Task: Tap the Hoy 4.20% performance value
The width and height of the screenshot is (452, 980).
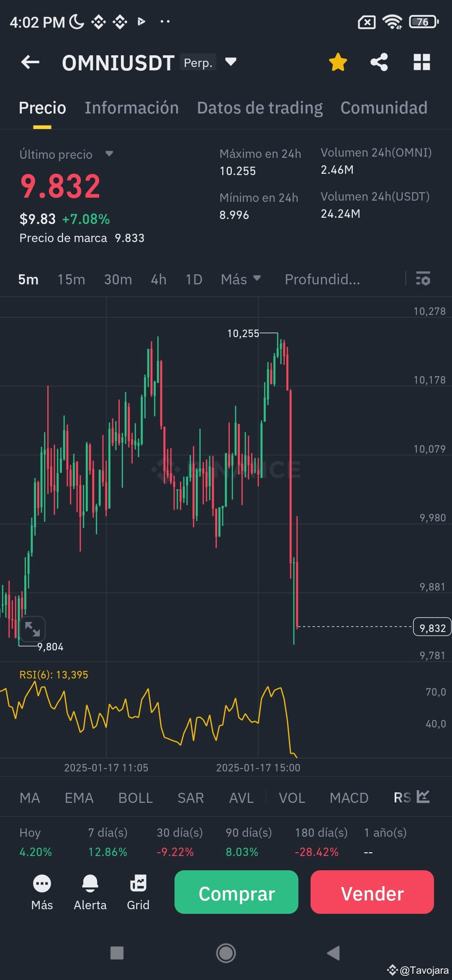Action: [x=36, y=852]
